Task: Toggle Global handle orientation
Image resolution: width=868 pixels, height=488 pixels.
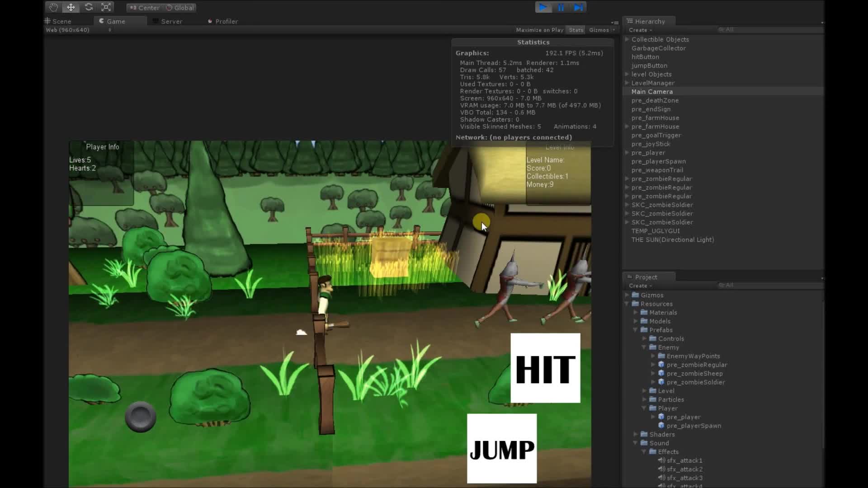Action: click(180, 7)
